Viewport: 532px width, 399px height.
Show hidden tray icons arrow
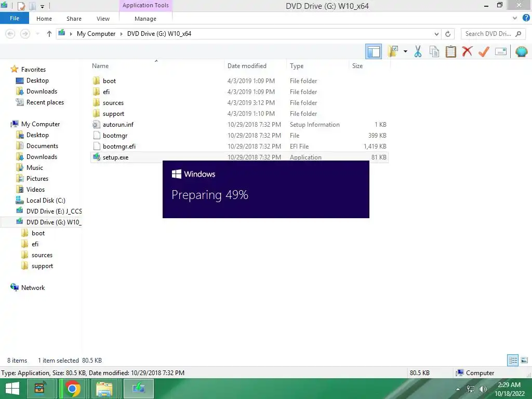click(458, 389)
